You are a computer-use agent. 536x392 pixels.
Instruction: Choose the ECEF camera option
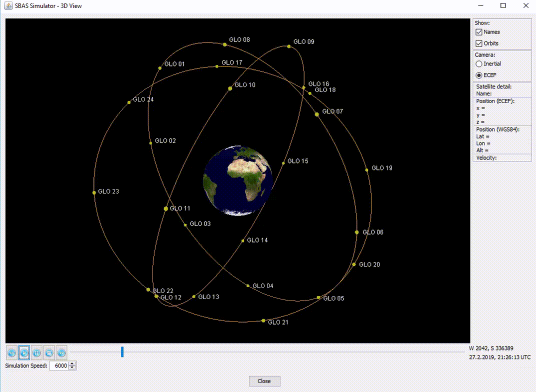click(479, 75)
